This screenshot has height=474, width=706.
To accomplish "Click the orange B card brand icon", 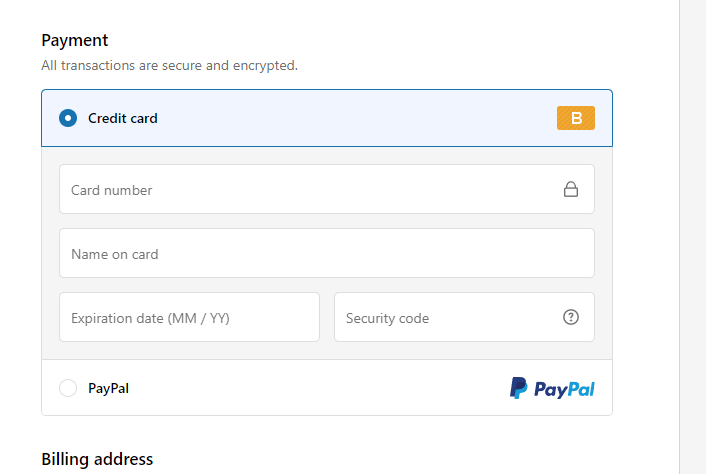I will click(575, 118).
